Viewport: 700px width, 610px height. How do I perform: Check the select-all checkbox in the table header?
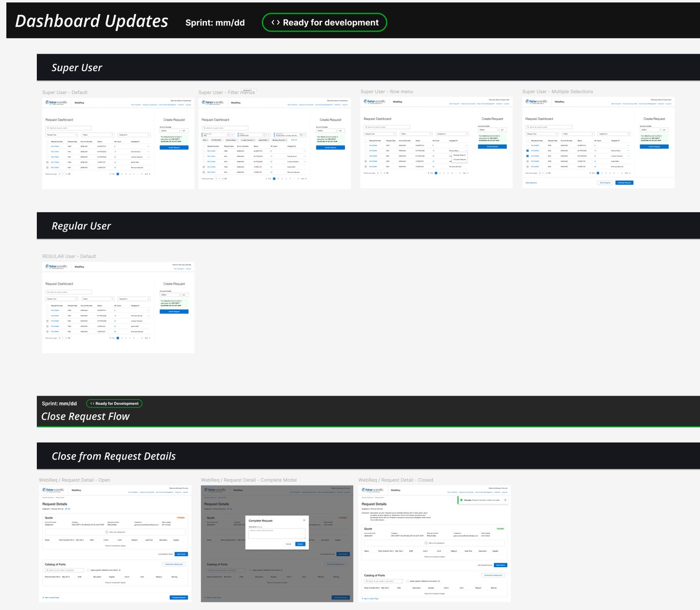47,142
